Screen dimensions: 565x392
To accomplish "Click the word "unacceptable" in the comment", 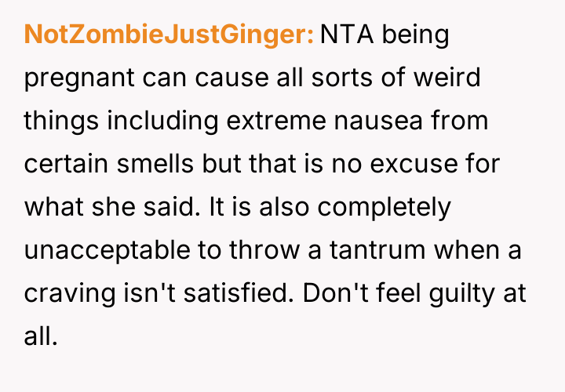I will (x=104, y=251).
